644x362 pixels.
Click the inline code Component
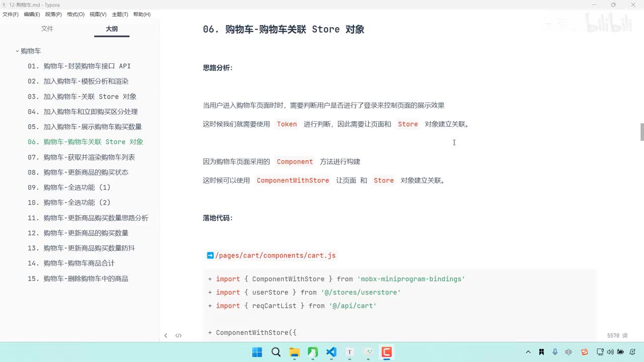[x=295, y=162]
